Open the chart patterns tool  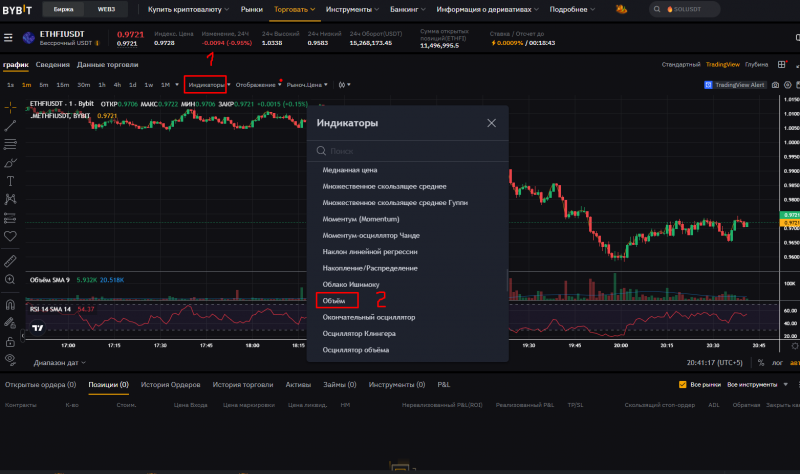coord(10,199)
